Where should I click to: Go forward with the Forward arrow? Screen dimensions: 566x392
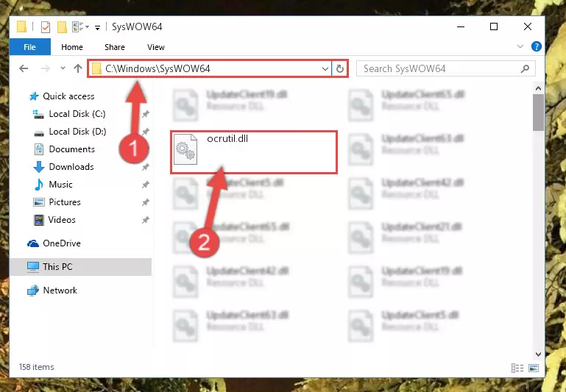click(46, 68)
